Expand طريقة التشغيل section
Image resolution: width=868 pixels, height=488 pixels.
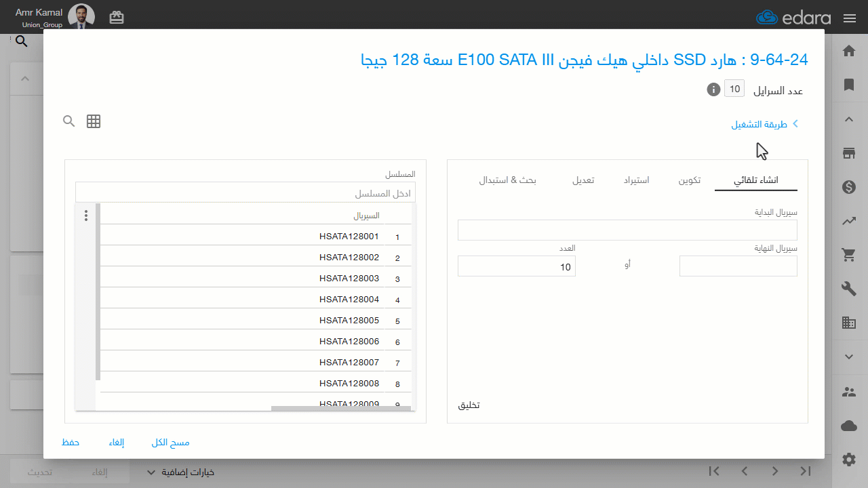pyautogui.click(x=765, y=124)
